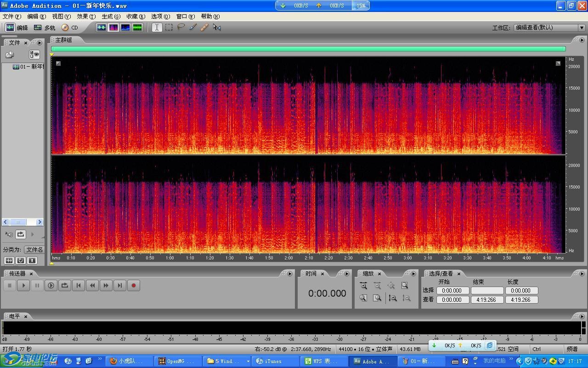The height and width of the screenshot is (368, 588).
Task: Open Files panel options arrow menu
Action: tap(40, 43)
